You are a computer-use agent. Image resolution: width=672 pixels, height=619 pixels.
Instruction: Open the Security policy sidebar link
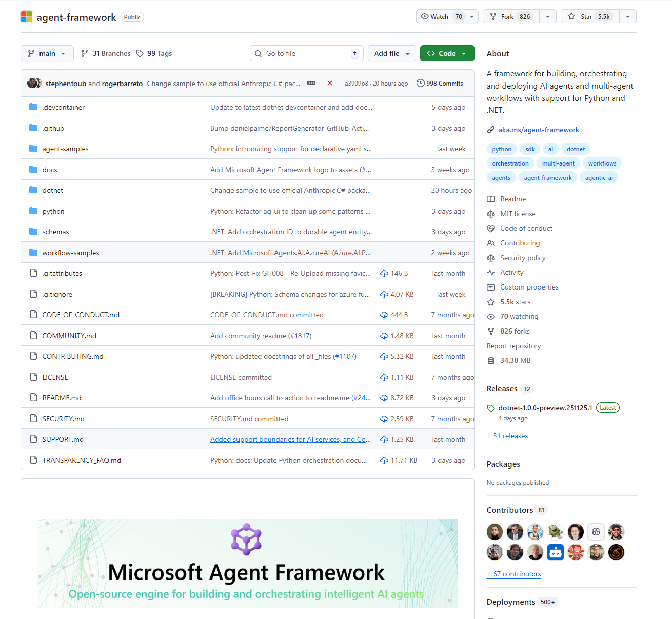tap(523, 258)
